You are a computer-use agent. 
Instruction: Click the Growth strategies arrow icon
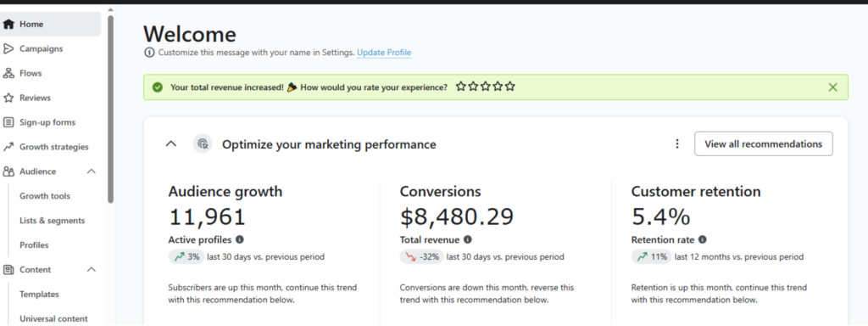click(x=8, y=147)
